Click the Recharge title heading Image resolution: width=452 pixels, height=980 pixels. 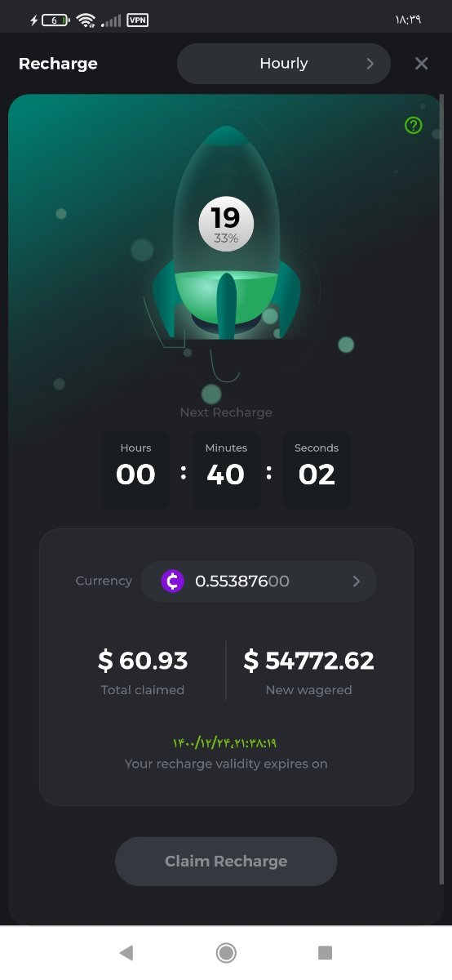pos(58,64)
